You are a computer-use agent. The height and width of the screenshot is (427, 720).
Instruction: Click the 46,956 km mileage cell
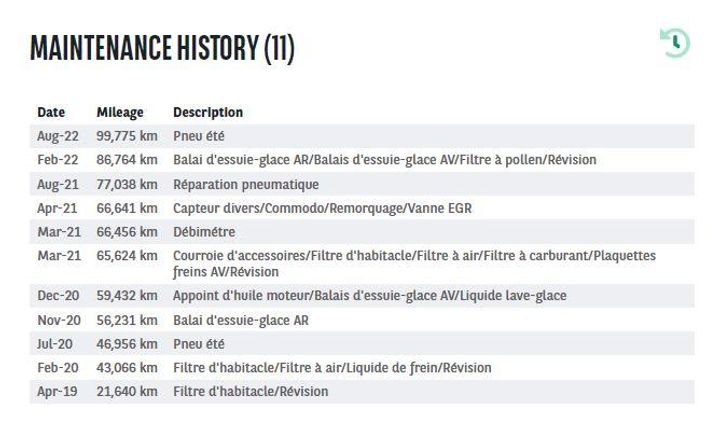pos(127,344)
